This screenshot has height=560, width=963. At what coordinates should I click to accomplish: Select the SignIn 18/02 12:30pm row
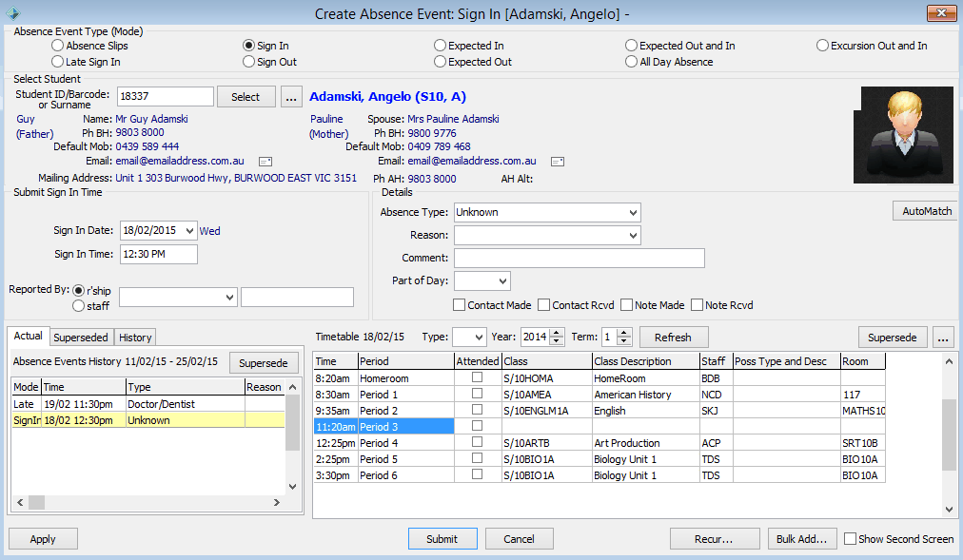148,420
